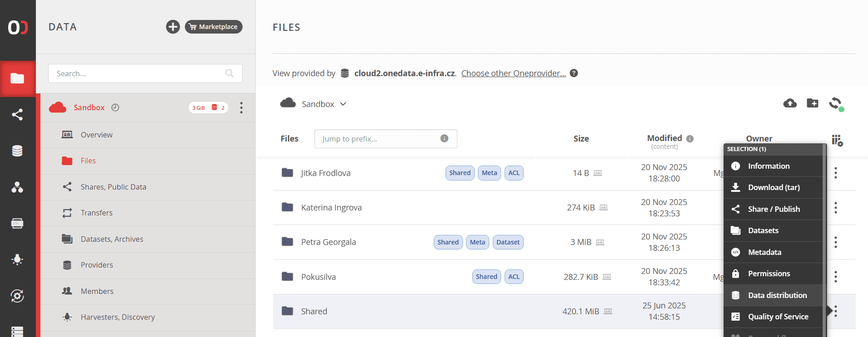Open Shares, Public Data
The height and width of the screenshot is (337, 868).
click(148, 187)
